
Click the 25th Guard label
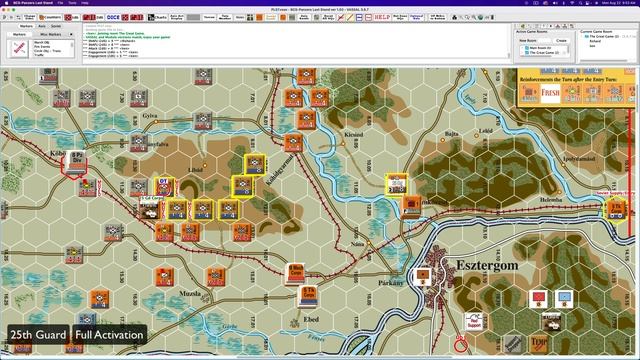38,335
